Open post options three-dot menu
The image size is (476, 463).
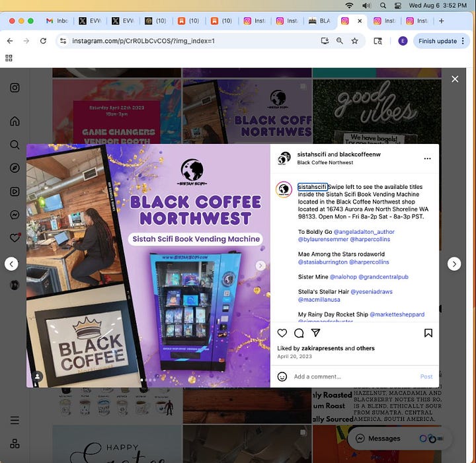tap(428, 159)
